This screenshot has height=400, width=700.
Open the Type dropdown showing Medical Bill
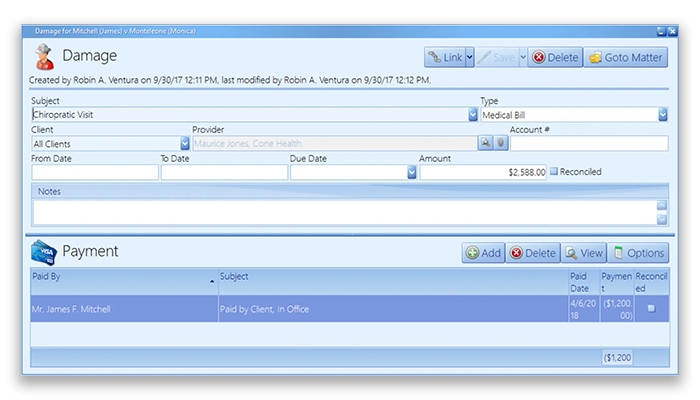click(662, 115)
